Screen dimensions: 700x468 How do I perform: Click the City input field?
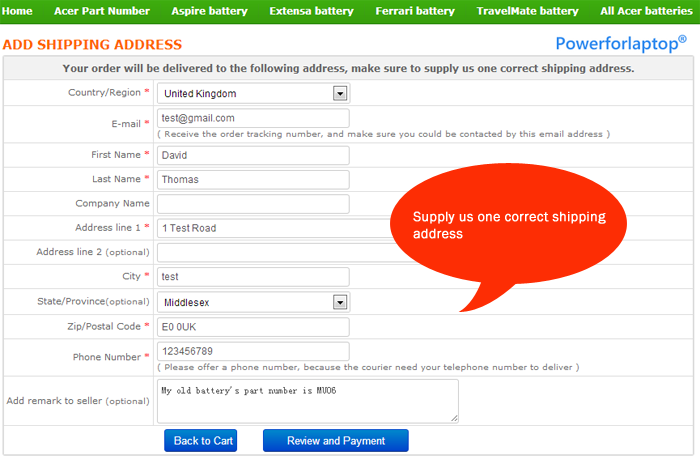(x=252, y=277)
